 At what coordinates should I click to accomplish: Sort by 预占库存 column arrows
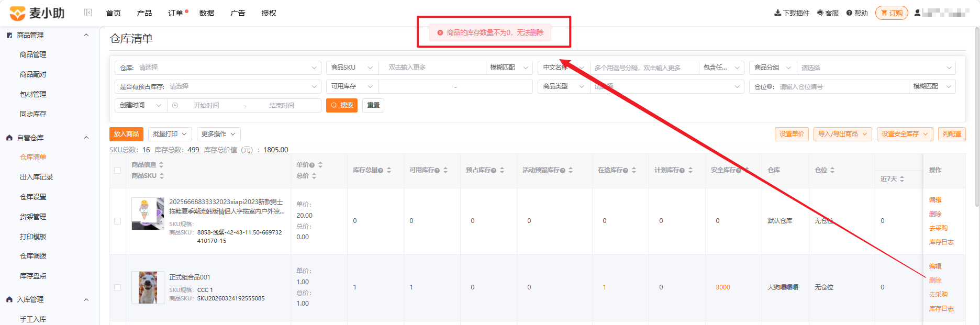click(x=502, y=170)
